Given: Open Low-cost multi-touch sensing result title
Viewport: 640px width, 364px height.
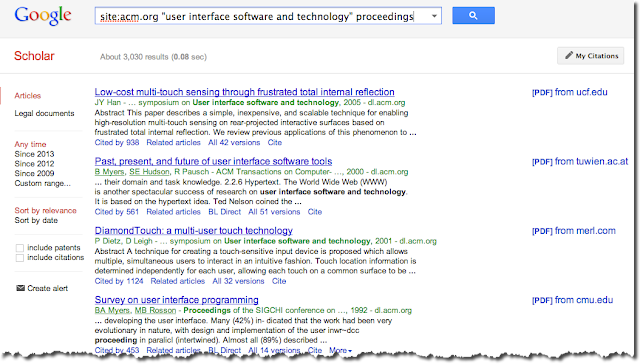Looking at the screenshot, I should 244,92.
